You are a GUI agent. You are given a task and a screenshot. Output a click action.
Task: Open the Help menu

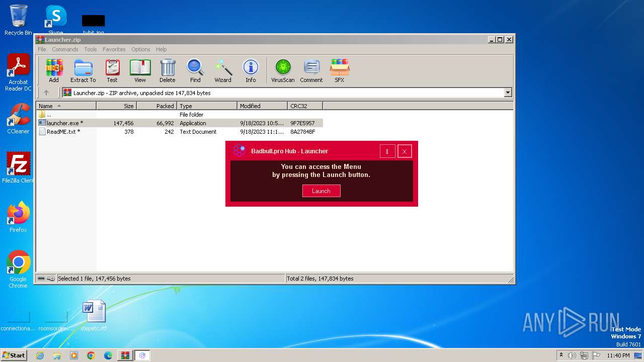(x=161, y=49)
